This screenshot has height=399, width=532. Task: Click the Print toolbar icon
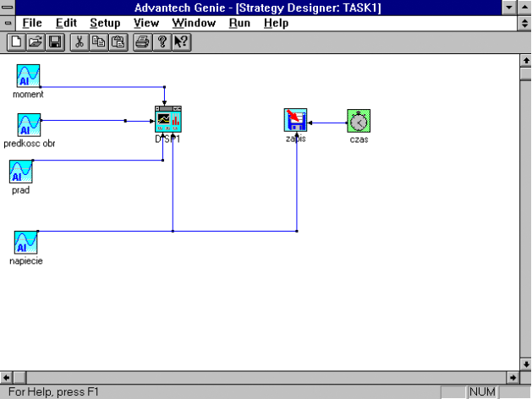[x=141, y=41]
